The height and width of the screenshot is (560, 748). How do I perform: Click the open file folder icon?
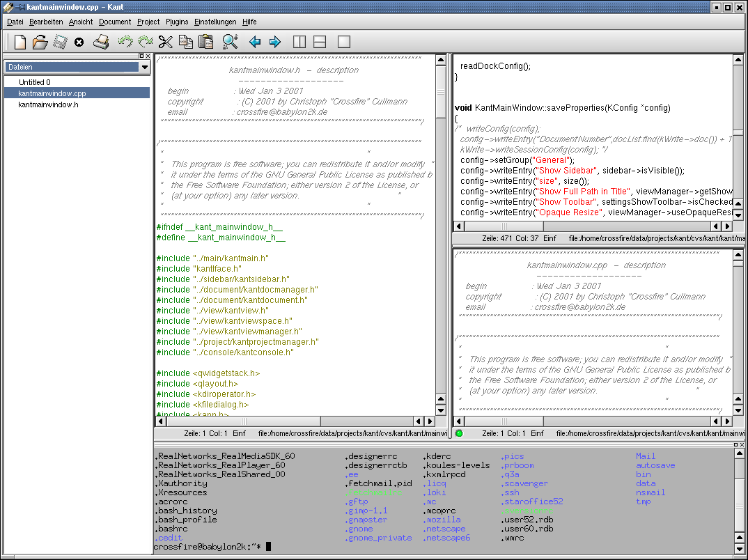40,42
